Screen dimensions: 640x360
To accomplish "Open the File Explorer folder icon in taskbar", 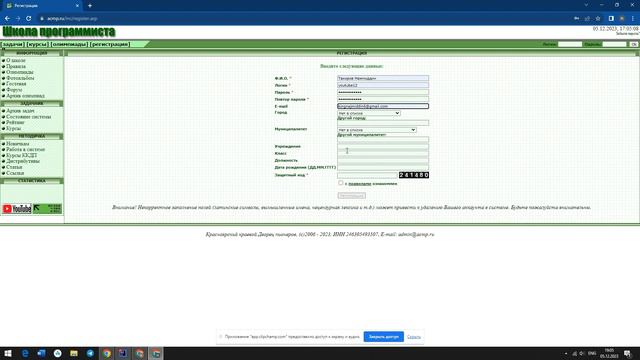I will pos(74,353).
